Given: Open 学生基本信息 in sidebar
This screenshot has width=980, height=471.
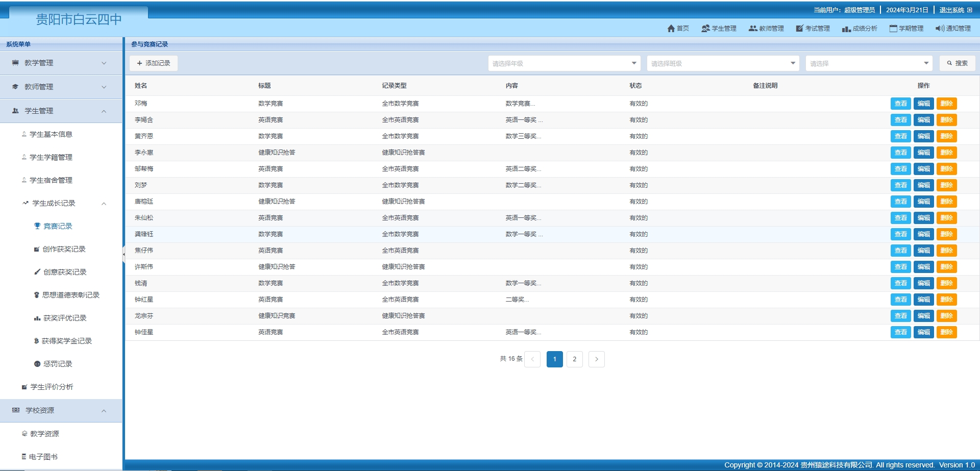Looking at the screenshot, I should pos(51,134).
